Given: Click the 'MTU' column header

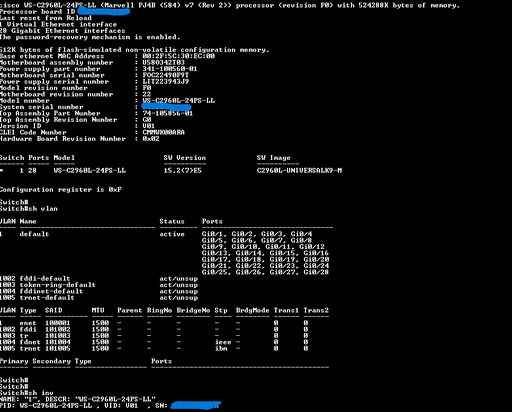Looking at the screenshot, I should click(x=98, y=310).
